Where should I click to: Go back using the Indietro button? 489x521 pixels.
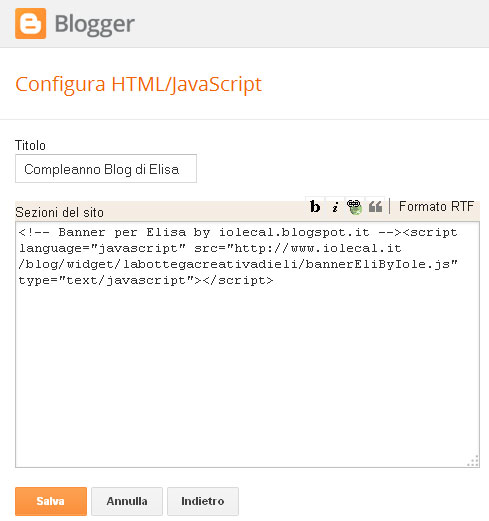[203, 501]
